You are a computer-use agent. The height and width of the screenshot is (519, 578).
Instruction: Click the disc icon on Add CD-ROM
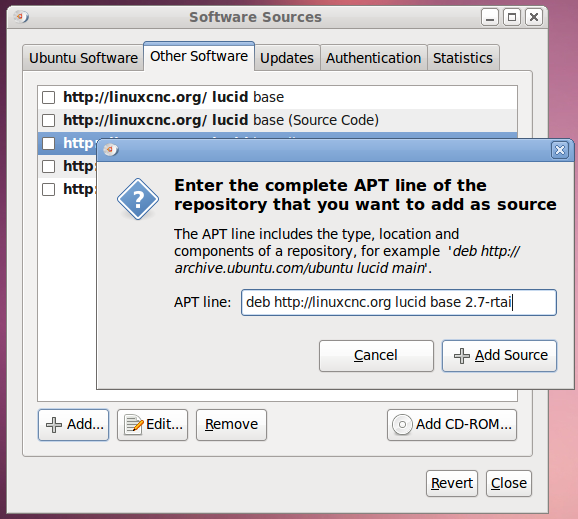pyautogui.click(x=402, y=425)
